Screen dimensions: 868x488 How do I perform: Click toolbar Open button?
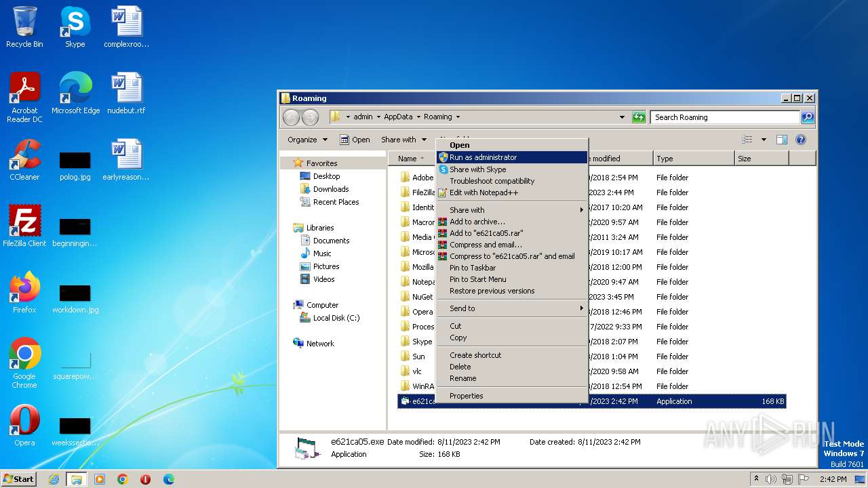[355, 140]
